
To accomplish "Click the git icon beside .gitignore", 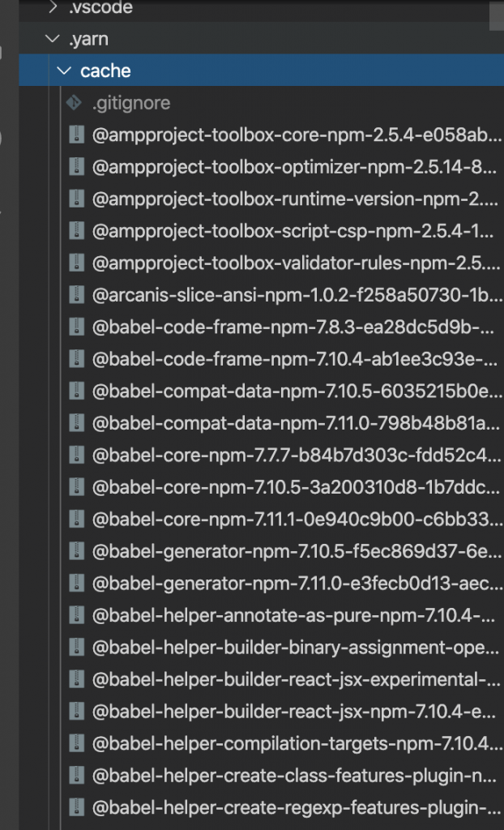I will tap(74, 103).
